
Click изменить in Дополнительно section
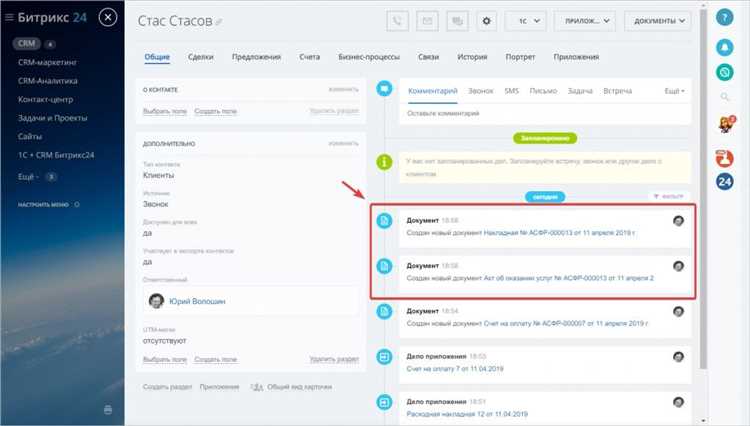(x=343, y=143)
